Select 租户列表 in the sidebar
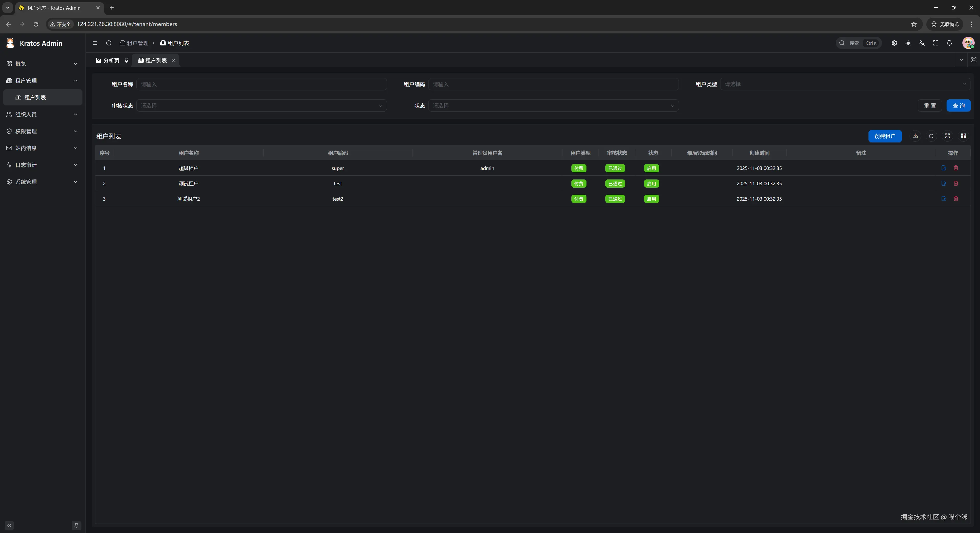Screen dimensions: 980x533 (35, 98)
